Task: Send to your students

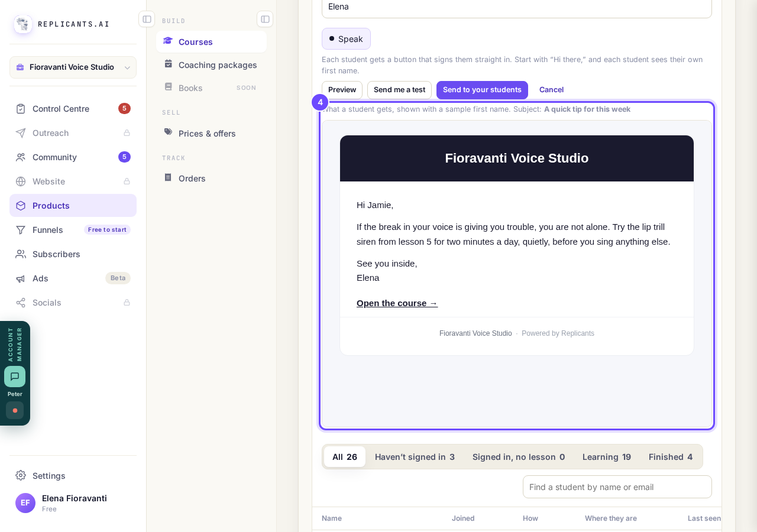Action: pyautogui.click(x=482, y=90)
